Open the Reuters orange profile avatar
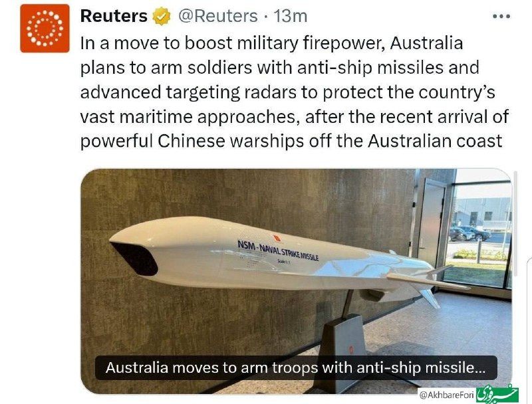The height and width of the screenshot is (404, 532). [45, 29]
